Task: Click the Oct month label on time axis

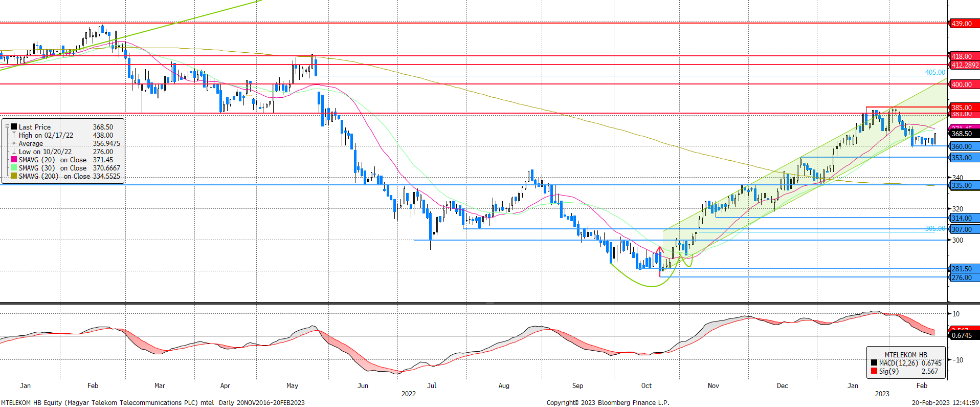Action: tap(647, 385)
